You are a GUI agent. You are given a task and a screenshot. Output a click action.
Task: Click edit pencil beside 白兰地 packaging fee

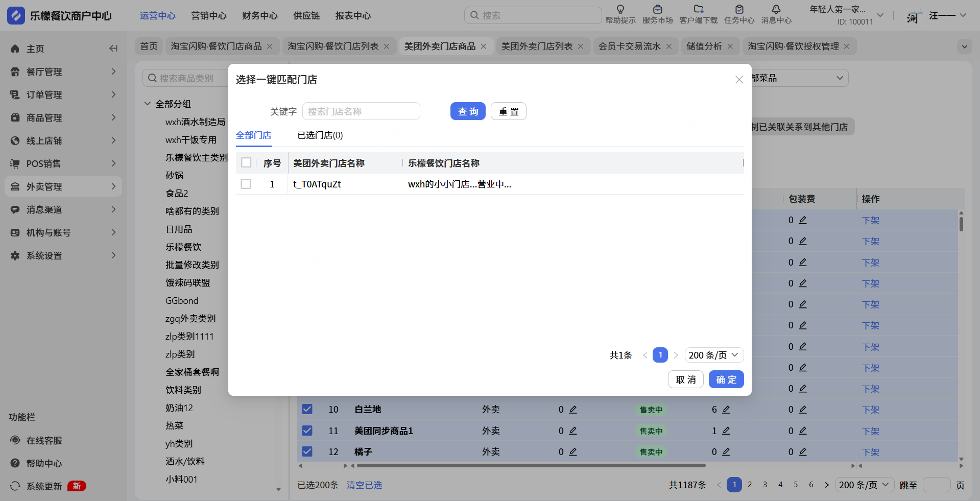pyautogui.click(x=802, y=410)
